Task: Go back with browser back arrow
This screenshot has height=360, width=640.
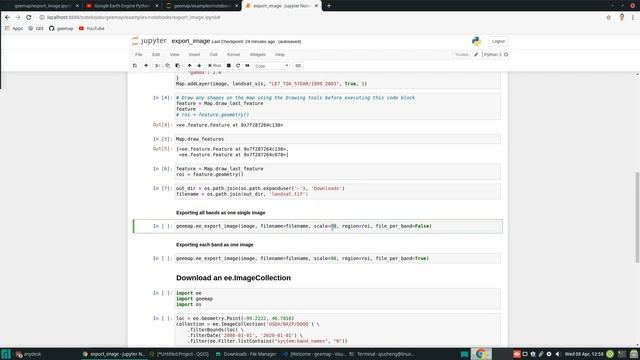Action: [x=7, y=17]
